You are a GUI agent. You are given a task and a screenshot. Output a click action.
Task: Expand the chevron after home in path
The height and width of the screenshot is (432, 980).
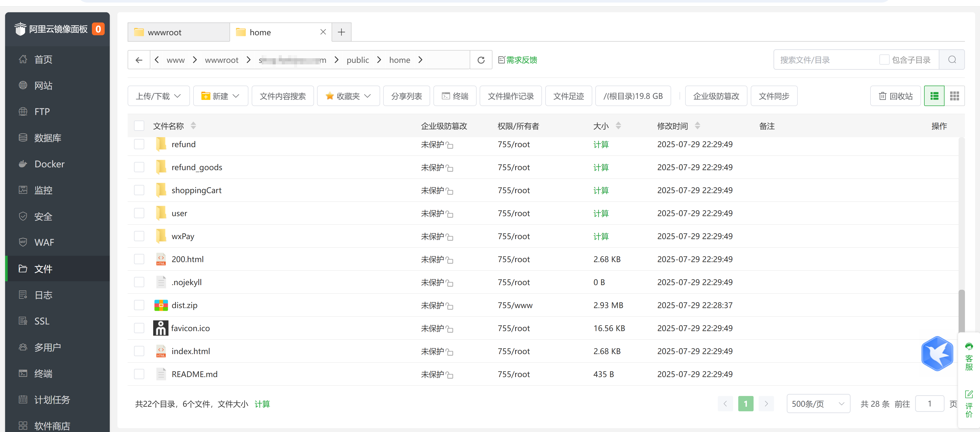[420, 60]
